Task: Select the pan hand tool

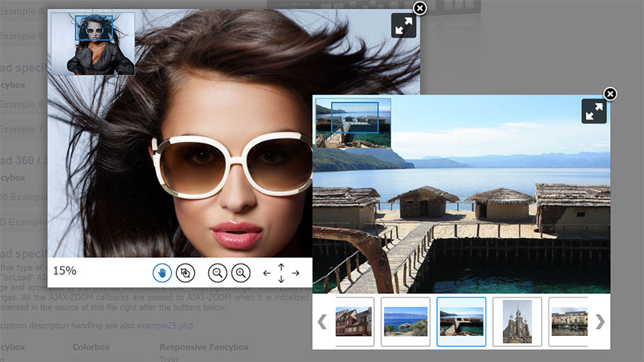Action: pyautogui.click(x=162, y=273)
